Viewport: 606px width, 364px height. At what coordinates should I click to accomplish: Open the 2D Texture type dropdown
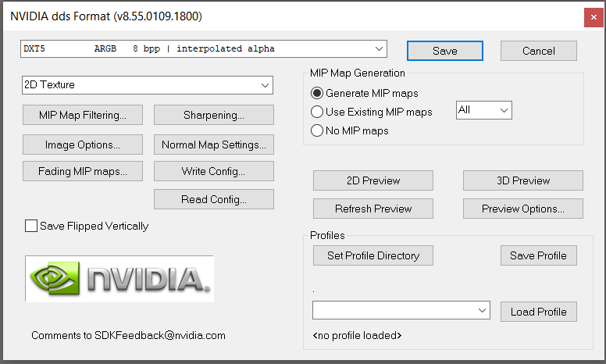148,85
